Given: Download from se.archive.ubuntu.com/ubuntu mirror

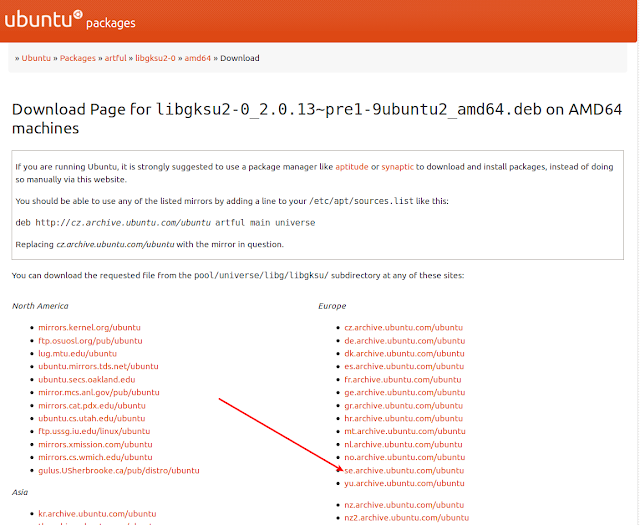Looking at the screenshot, I should pos(404,470).
